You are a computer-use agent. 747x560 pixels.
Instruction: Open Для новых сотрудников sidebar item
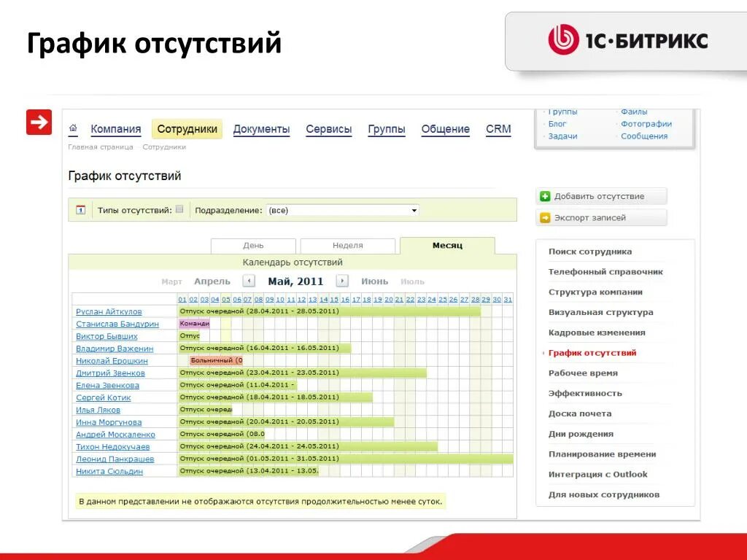tap(603, 494)
